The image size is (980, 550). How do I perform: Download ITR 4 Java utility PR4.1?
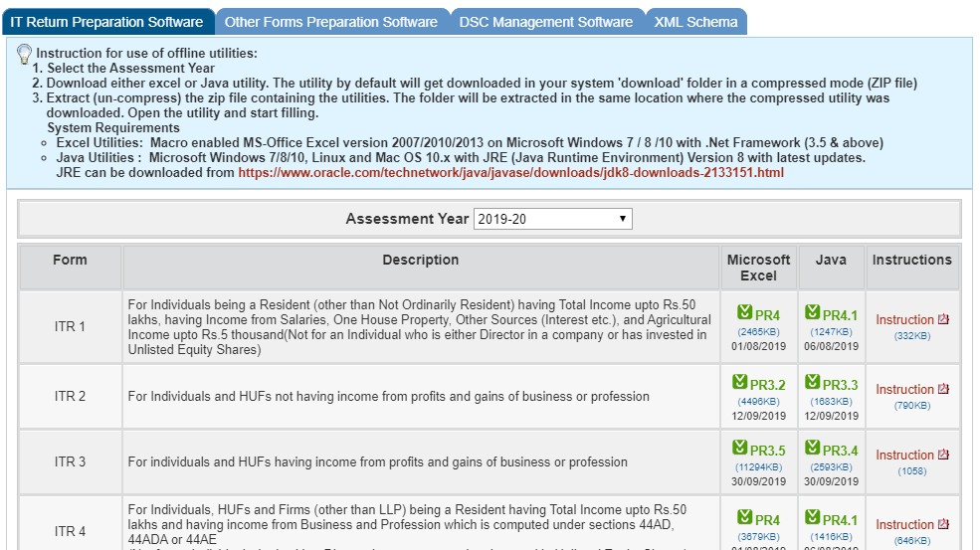[840, 520]
